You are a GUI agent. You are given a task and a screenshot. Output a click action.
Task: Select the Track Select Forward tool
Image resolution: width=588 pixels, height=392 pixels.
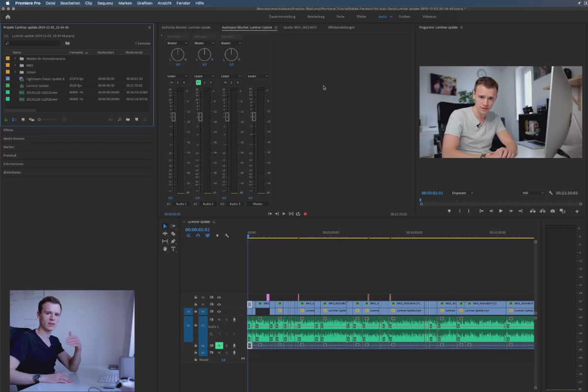click(x=173, y=226)
